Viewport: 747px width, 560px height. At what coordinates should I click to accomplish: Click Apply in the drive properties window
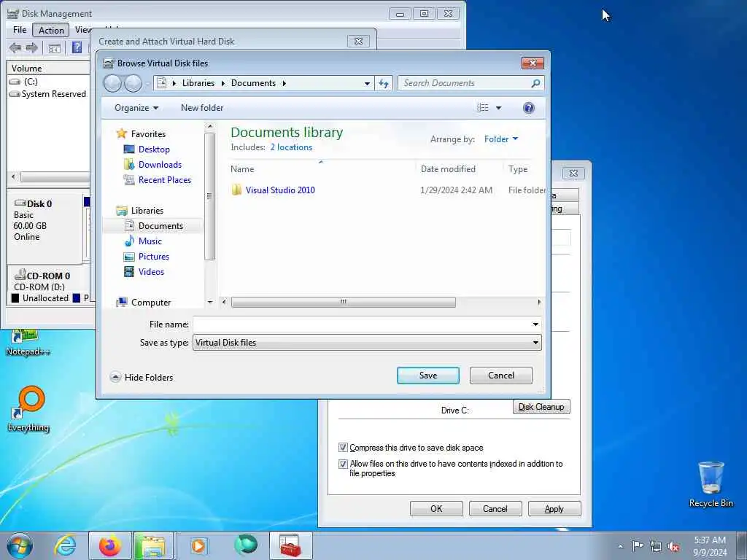(554, 509)
